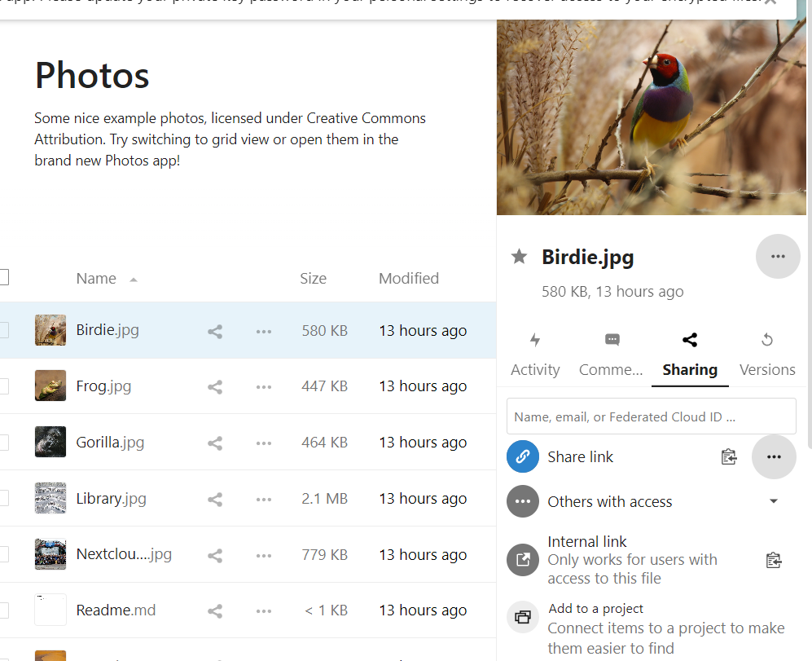Copy the Share link to clipboard
The image size is (812, 661).
pos(729,456)
